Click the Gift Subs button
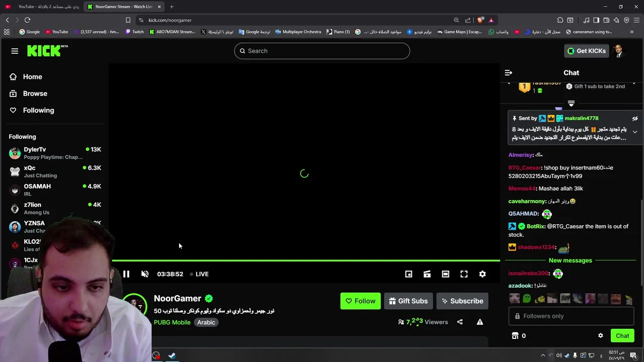 click(x=409, y=301)
